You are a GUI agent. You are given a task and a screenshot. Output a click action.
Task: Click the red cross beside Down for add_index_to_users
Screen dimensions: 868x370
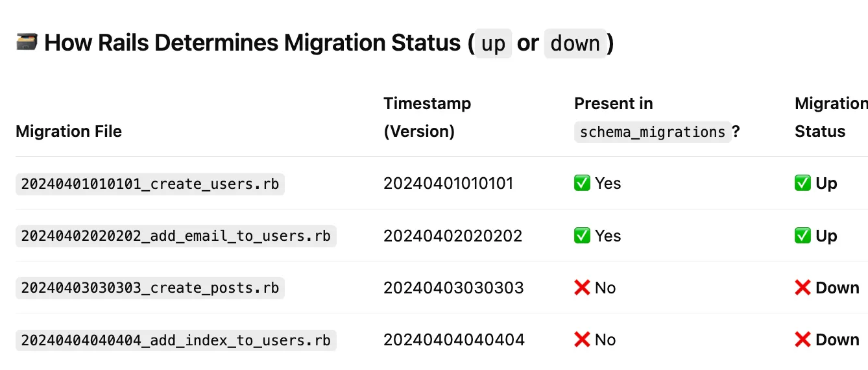(x=802, y=339)
